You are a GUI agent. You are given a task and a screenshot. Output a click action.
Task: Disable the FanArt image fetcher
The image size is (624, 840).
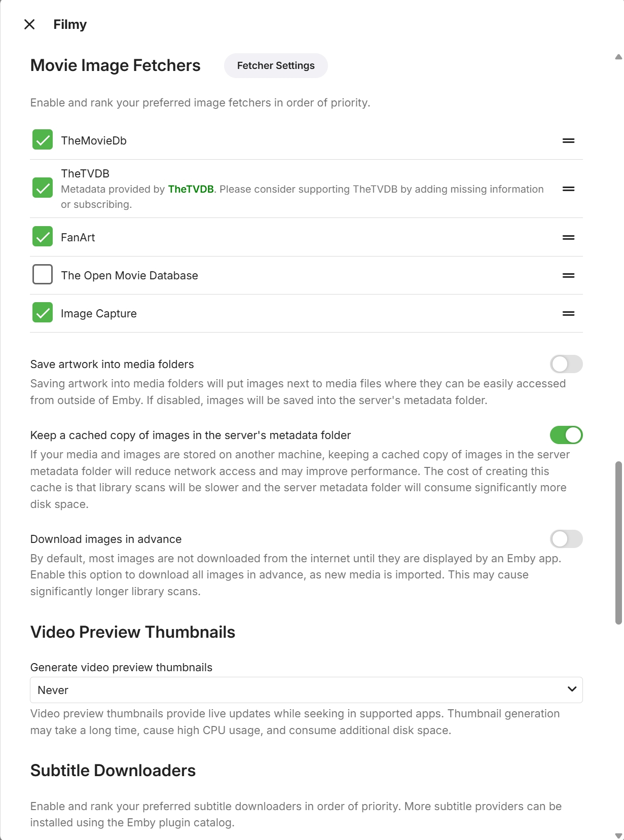[43, 236]
